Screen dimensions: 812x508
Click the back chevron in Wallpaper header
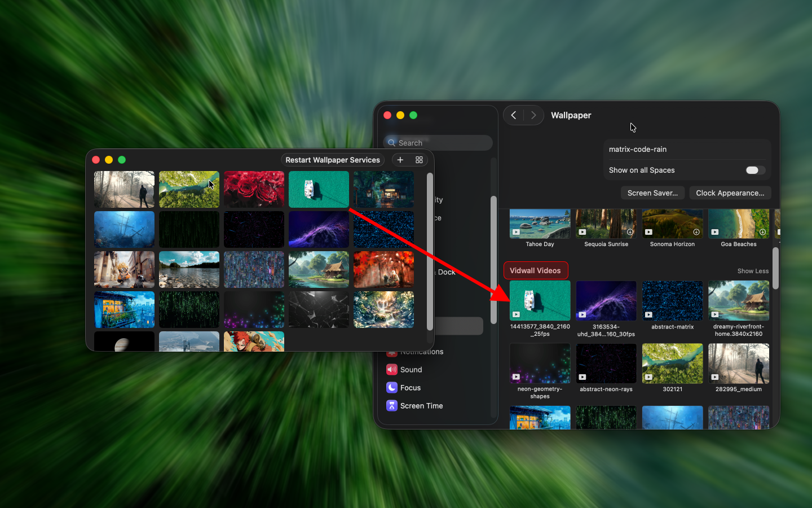(513, 115)
